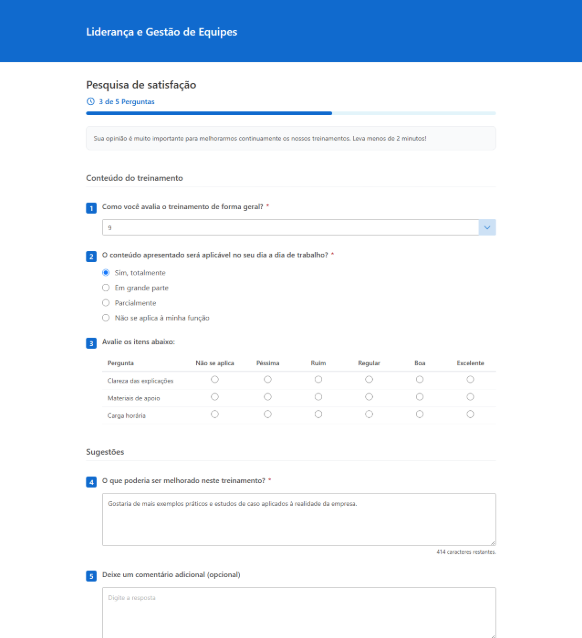Choose the 'Parcialmente' radio option

[x=106, y=303]
